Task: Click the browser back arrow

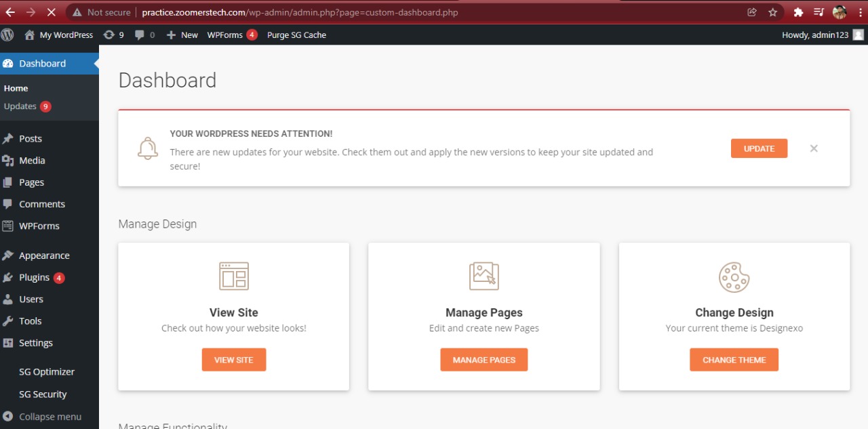Action: click(x=10, y=12)
